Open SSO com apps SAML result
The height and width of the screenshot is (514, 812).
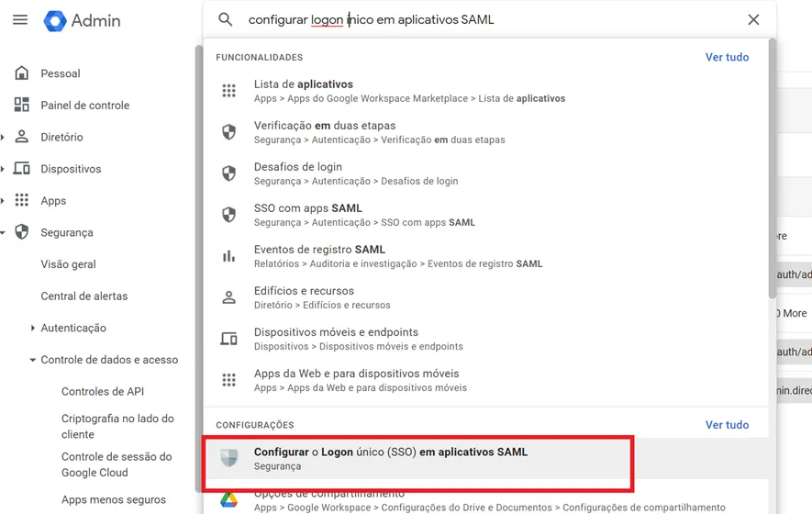pos(485,215)
